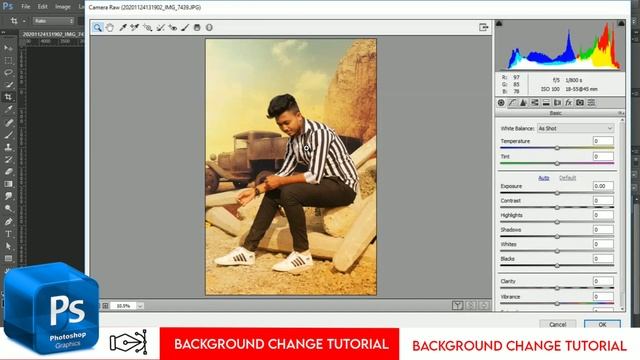Click the Cancel button
640x360 pixels.
(558, 324)
